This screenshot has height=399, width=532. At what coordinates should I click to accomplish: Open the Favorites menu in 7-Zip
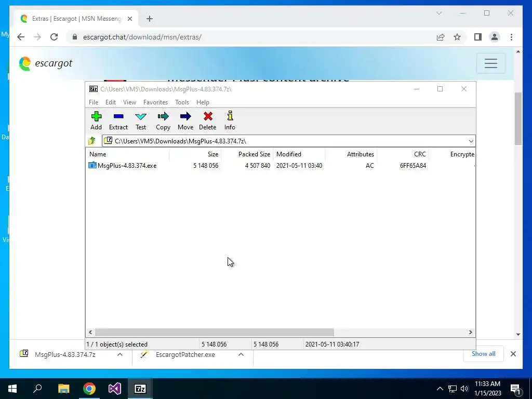(155, 102)
